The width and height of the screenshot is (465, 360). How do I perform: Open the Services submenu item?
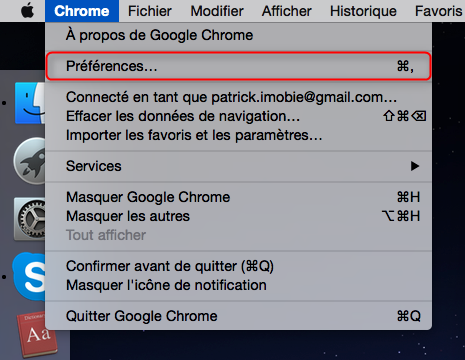click(x=238, y=166)
